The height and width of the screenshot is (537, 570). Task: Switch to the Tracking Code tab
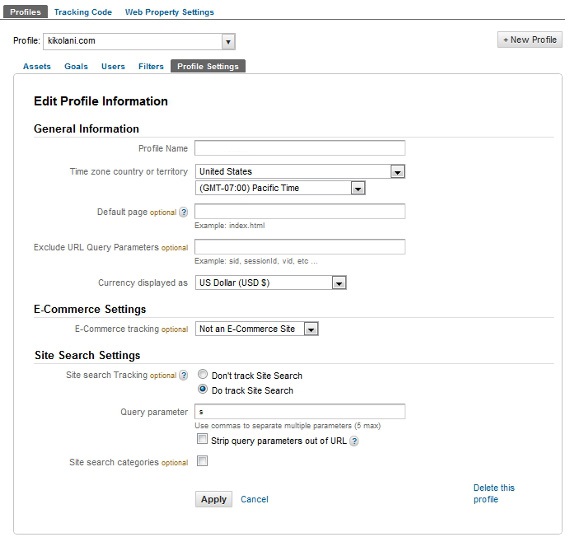point(83,12)
